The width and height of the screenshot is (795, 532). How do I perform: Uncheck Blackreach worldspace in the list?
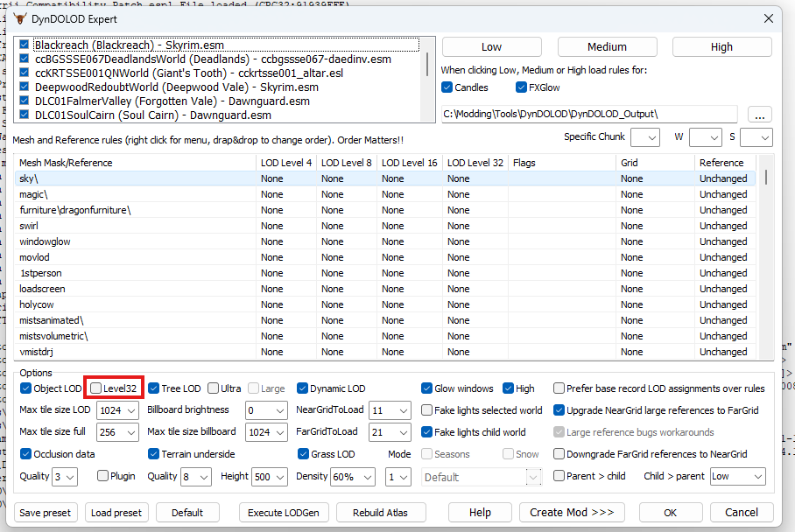(24, 45)
